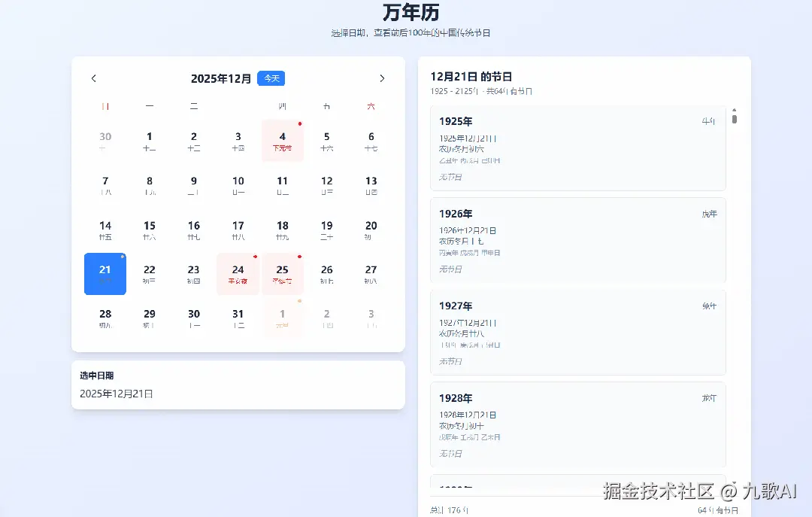Viewport: 812px width, 517px height.
Task: Click the highlighted date 21
Action: coord(105,274)
